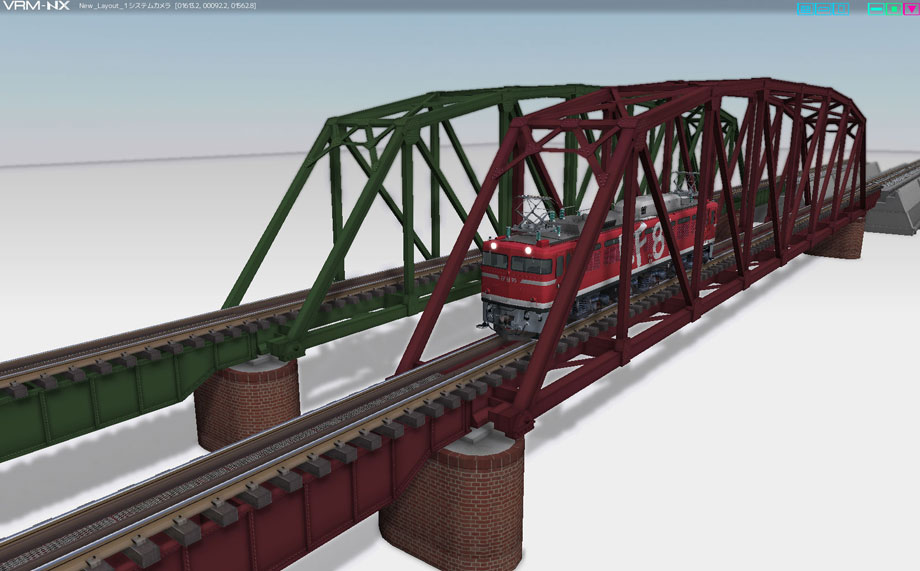Open the magenta down-triangle menu
920x571 pixels.
(911, 9)
